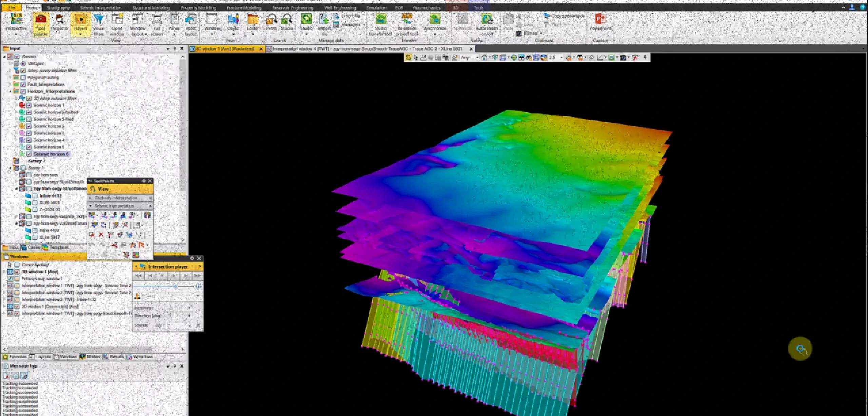Viewport: 868px width, 416px height.
Task: Click the first icon in Message log toolbar
Action: tap(6, 375)
